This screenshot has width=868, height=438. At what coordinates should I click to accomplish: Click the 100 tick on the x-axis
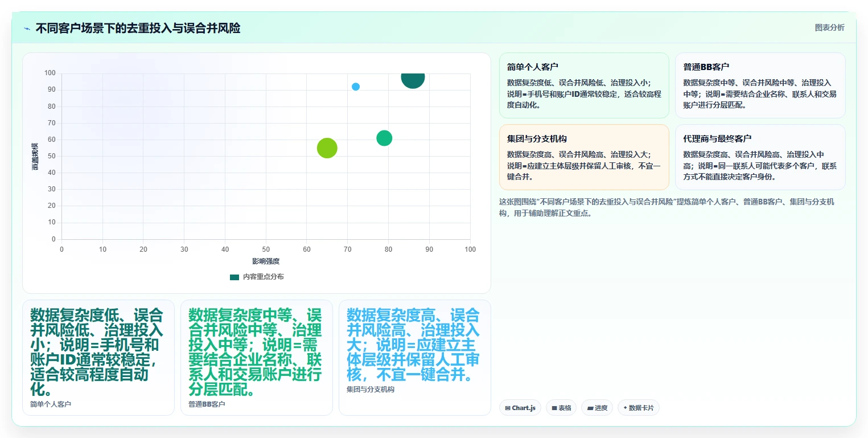(x=470, y=249)
